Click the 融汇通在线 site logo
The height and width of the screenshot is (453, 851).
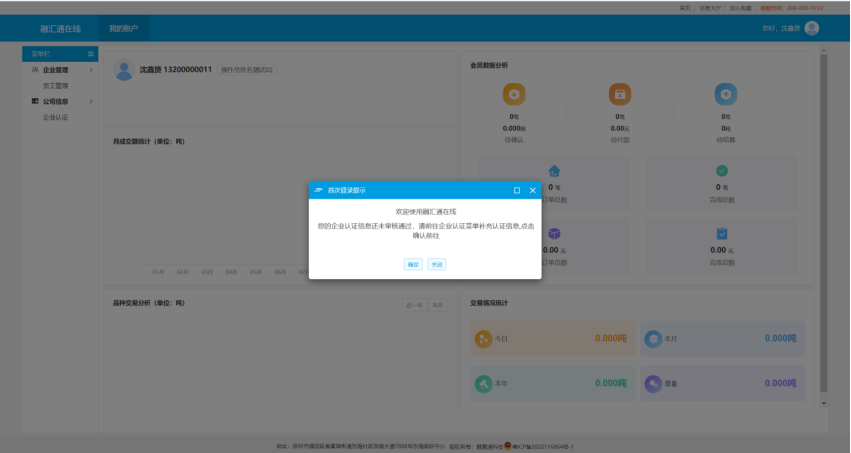pos(60,29)
